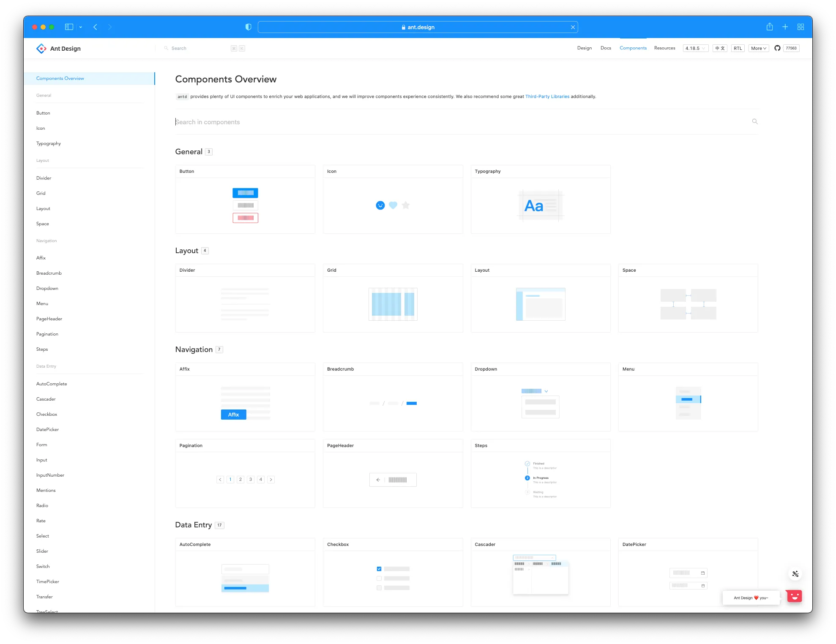The height and width of the screenshot is (644, 836).
Task: Expand Safari sidebar options chevron
Action: [x=81, y=27]
